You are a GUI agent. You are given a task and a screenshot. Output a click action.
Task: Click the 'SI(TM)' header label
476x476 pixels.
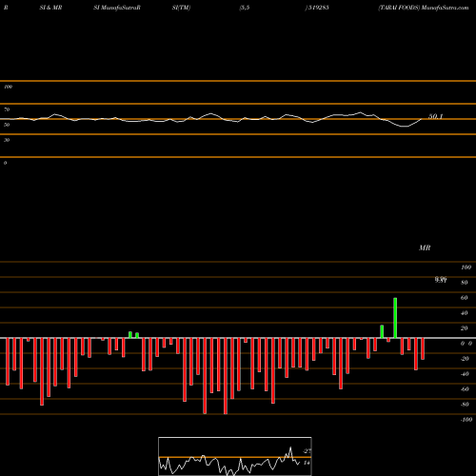point(181,8)
